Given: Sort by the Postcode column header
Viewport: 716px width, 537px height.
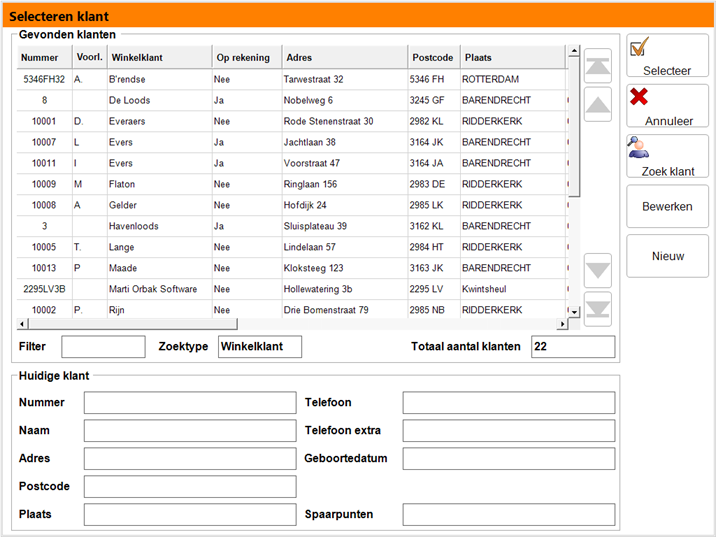Looking at the screenshot, I should pos(432,58).
